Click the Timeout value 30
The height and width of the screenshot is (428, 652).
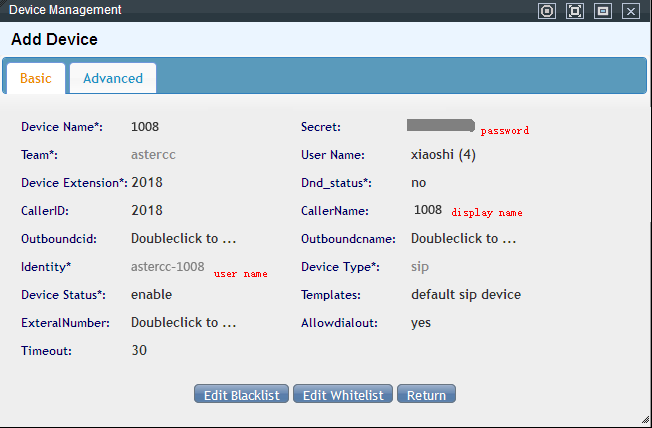pyautogui.click(x=139, y=351)
